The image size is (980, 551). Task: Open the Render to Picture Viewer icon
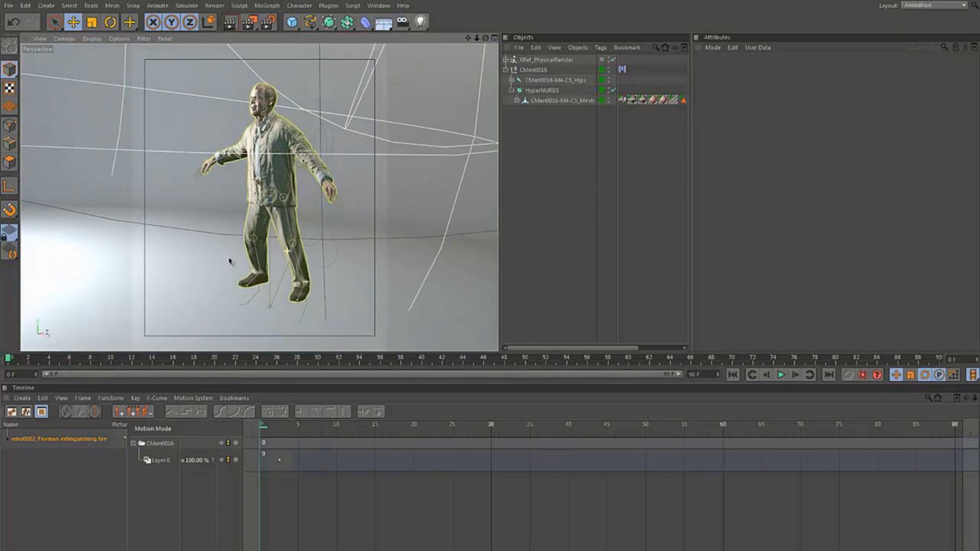pos(249,22)
